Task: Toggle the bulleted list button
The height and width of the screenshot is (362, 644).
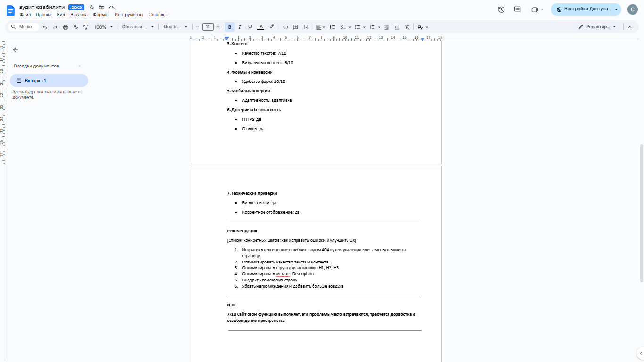Action: [x=358, y=27]
